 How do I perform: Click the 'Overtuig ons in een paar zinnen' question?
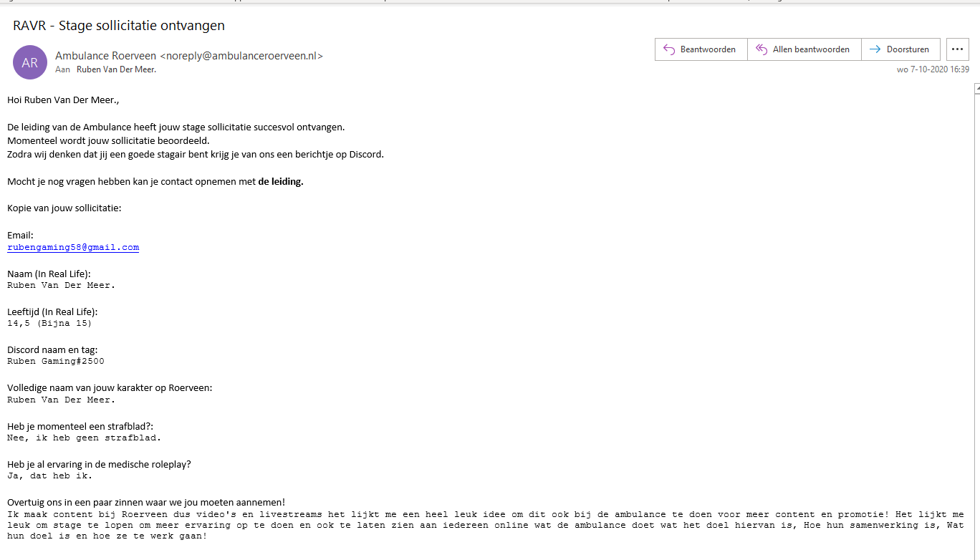click(146, 503)
